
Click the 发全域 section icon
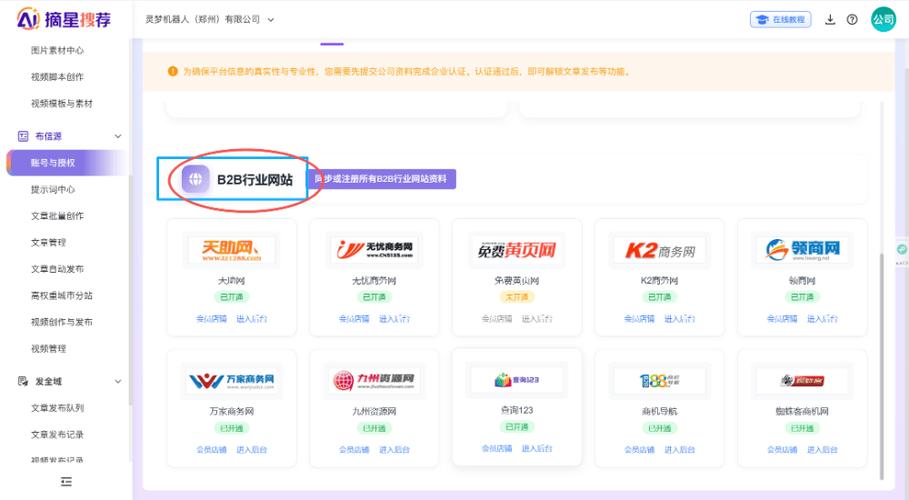[x=23, y=381]
